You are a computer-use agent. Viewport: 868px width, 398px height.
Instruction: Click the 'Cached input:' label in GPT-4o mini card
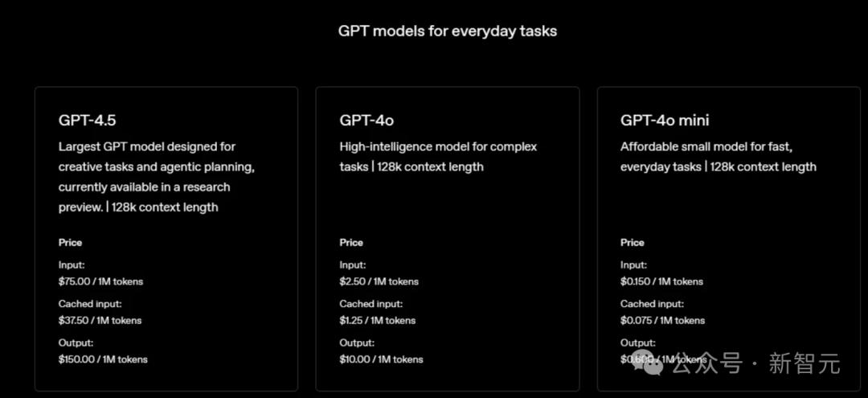point(652,304)
